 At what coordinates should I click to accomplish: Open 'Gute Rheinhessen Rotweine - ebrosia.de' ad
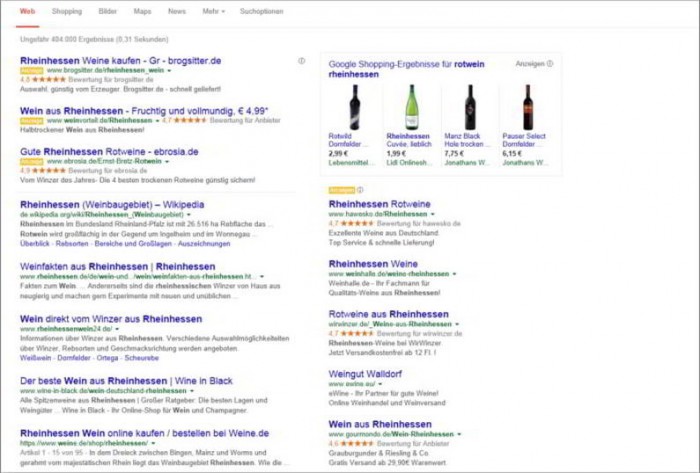click(109, 152)
